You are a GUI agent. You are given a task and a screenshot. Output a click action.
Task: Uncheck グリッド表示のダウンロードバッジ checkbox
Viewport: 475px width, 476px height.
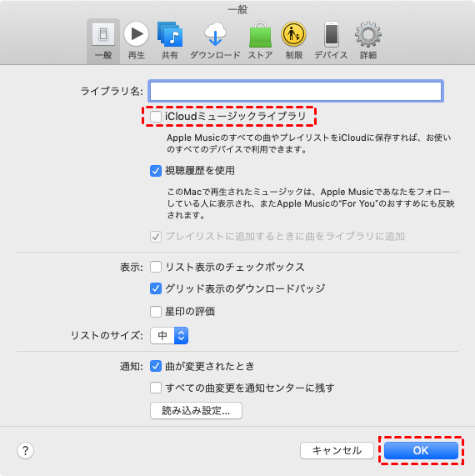click(x=156, y=288)
